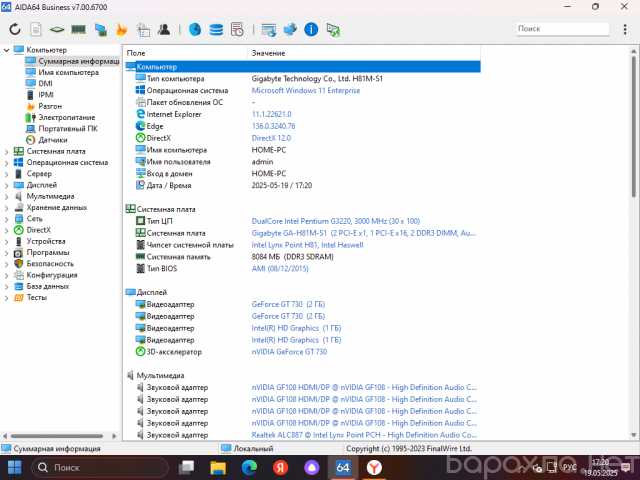
Task: Click the DirectX 12.0 value link
Action: 271,138
